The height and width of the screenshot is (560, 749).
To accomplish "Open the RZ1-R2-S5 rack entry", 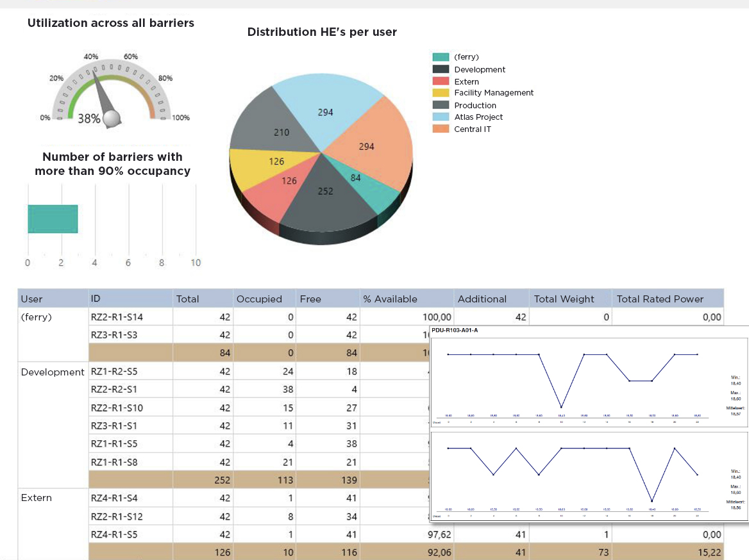I will pyautogui.click(x=114, y=372).
